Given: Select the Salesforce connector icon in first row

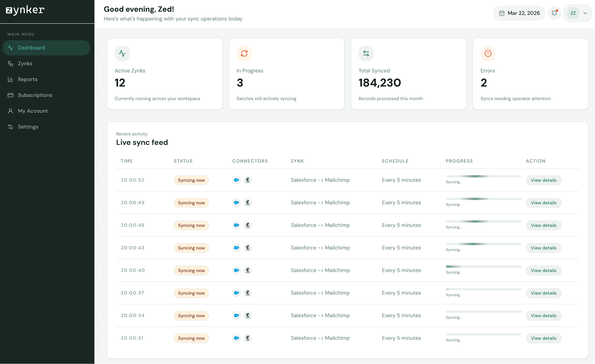Looking at the screenshot, I should (236, 180).
